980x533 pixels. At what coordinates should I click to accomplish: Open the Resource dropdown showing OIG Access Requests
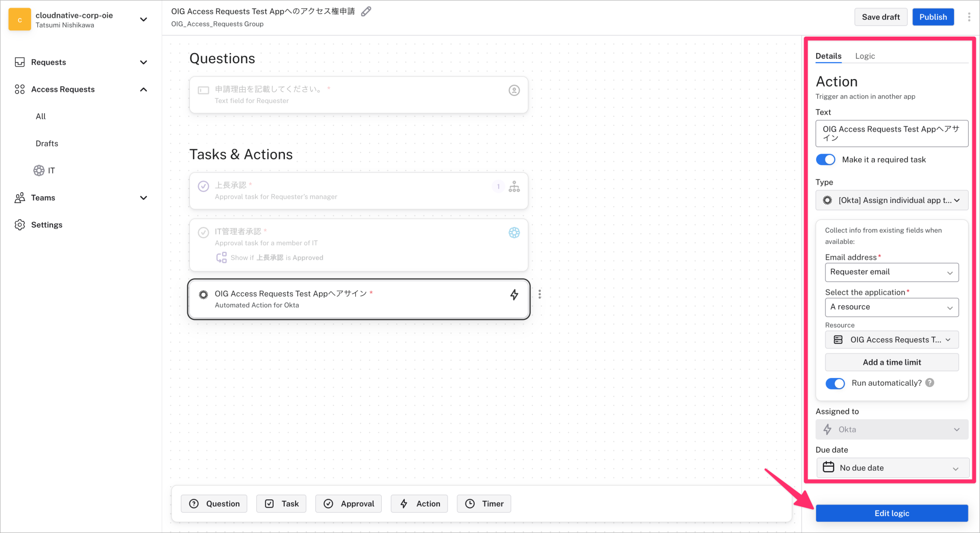click(891, 339)
